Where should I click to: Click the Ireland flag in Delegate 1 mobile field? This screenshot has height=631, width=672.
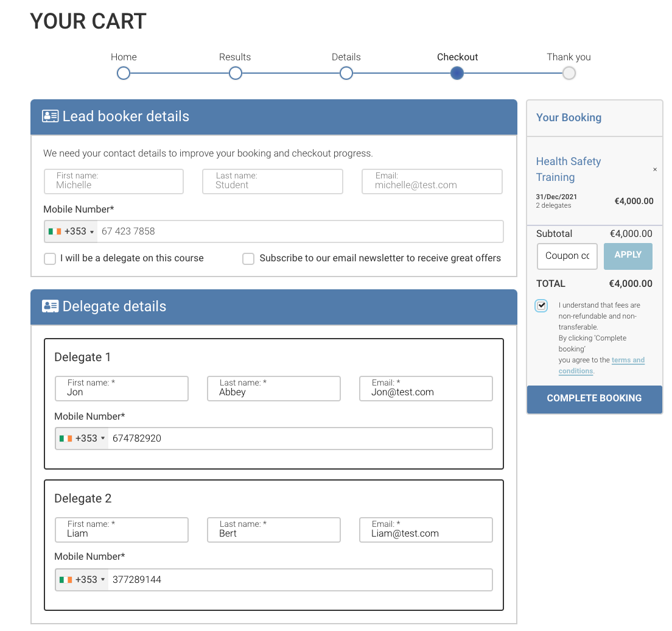click(66, 439)
